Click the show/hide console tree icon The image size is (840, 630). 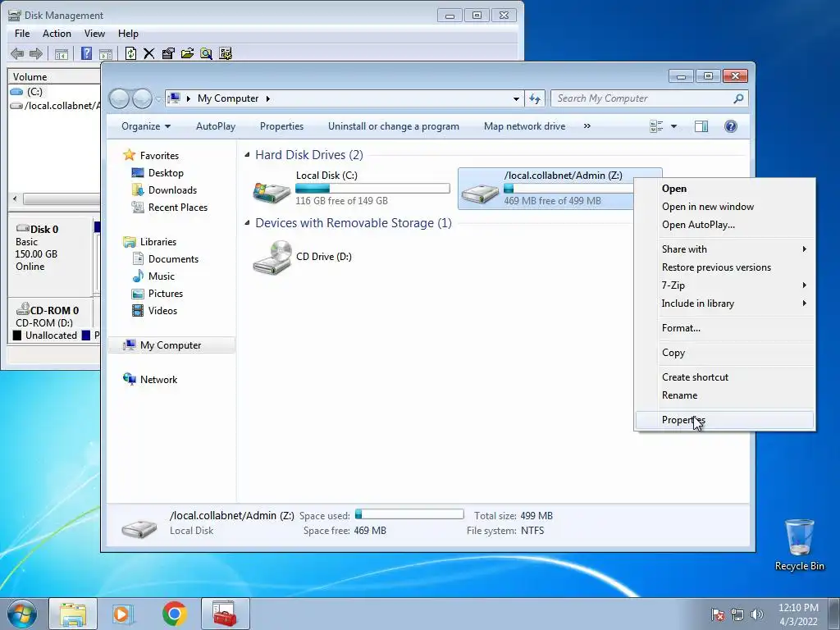[x=62, y=53]
